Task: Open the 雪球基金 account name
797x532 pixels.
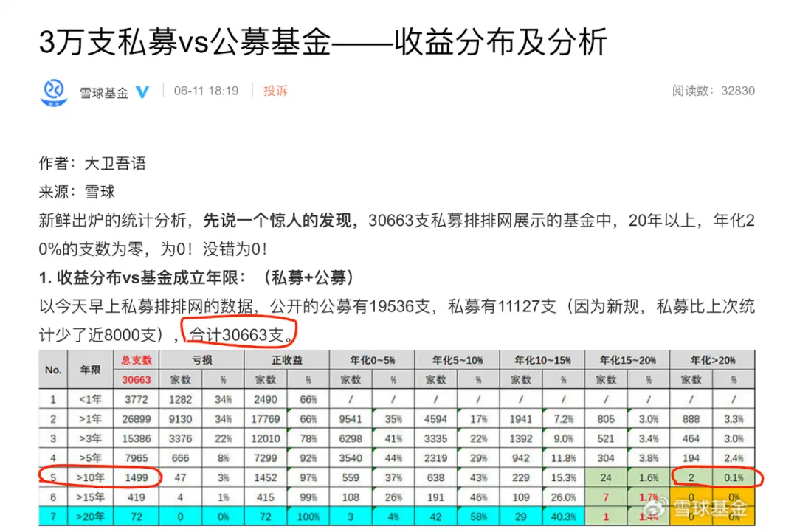Action: pyautogui.click(x=104, y=93)
